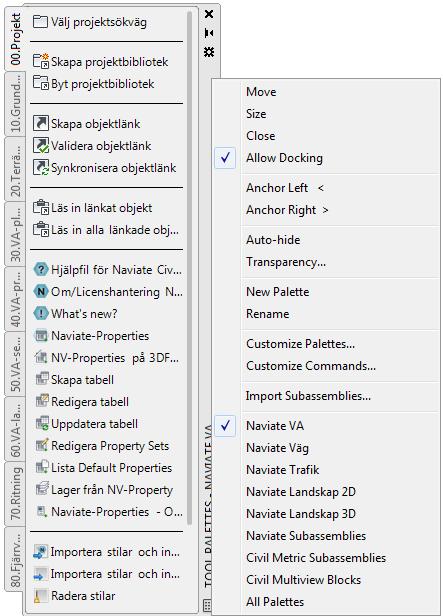Click the Synkronisera objektlänk icon

coord(40,167)
